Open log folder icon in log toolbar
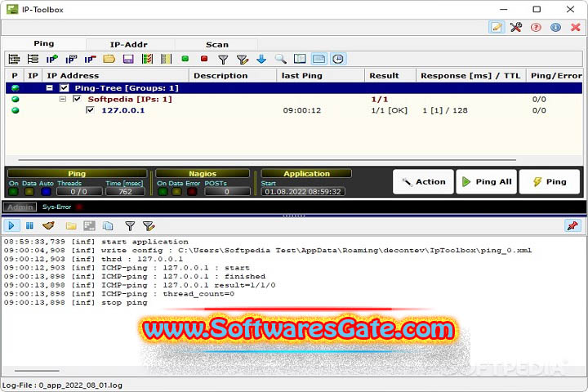The width and height of the screenshot is (588, 392). [x=71, y=226]
